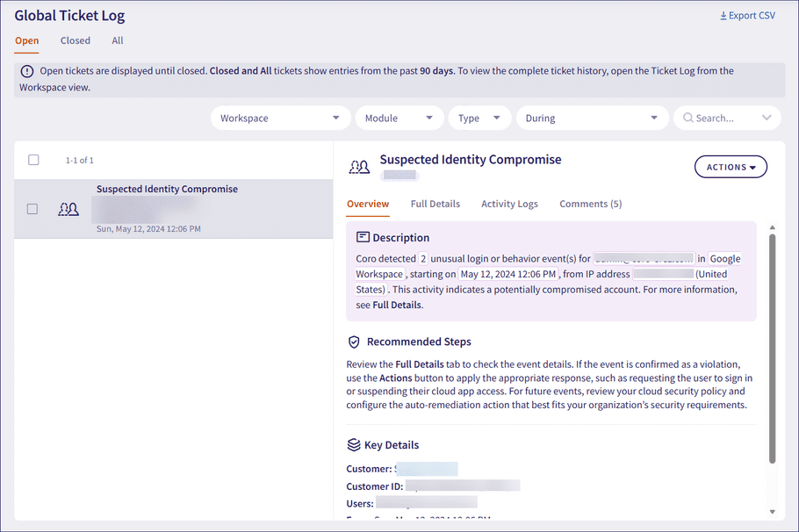Open the Full Details tab
This screenshot has width=799, height=532.
click(435, 204)
